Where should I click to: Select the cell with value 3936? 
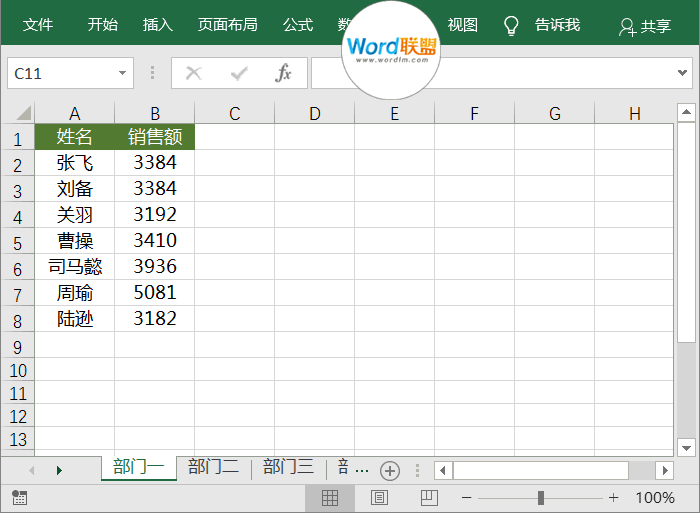[x=154, y=267]
